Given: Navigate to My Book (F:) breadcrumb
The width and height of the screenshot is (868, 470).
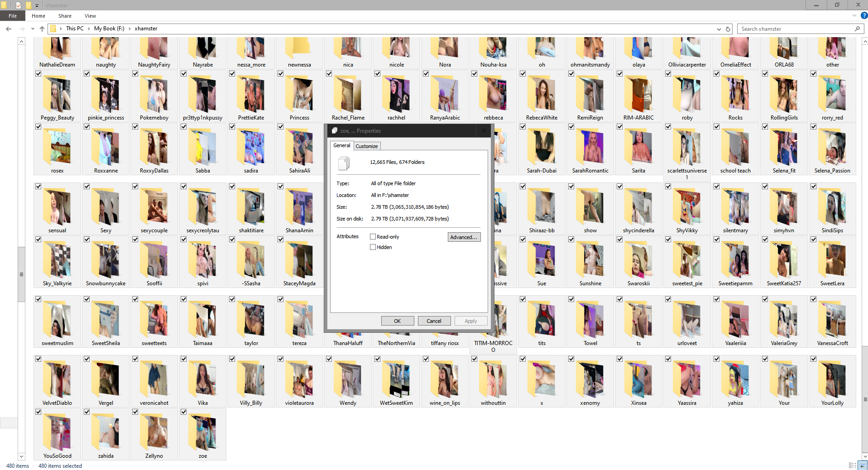Looking at the screenshot, I should 109,29.
